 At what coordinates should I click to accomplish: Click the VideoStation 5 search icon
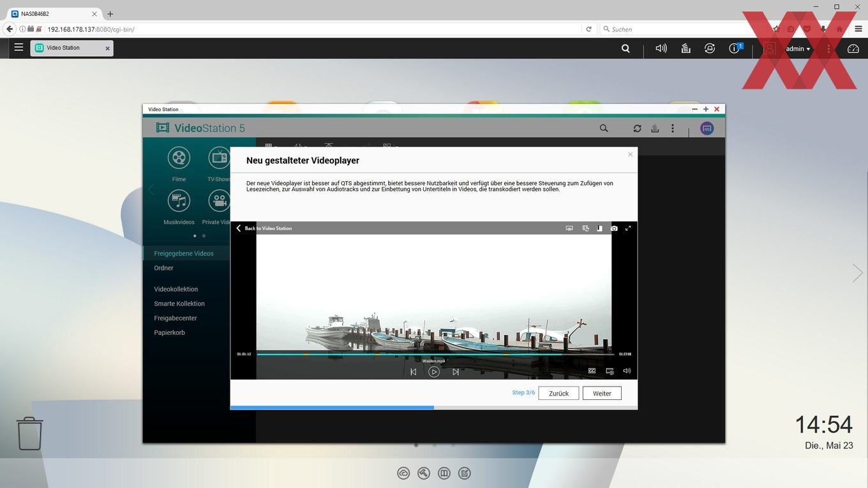[604, 128]
